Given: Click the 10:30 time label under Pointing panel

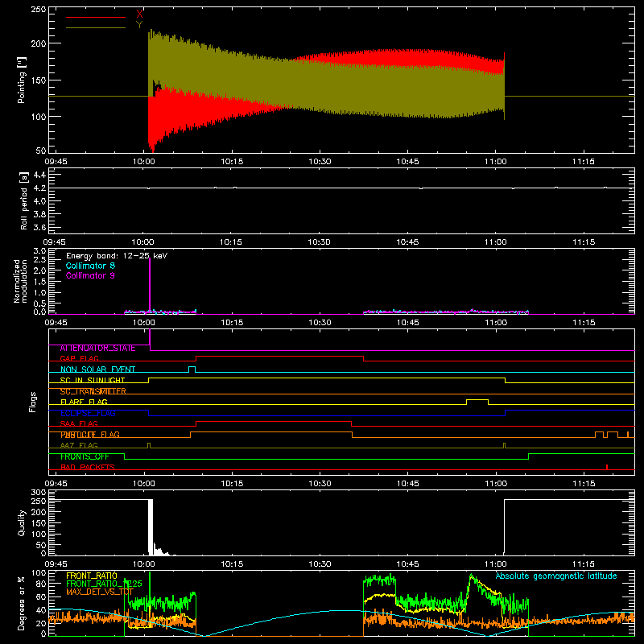Looking at the screenshot, I should pos(320,162).
